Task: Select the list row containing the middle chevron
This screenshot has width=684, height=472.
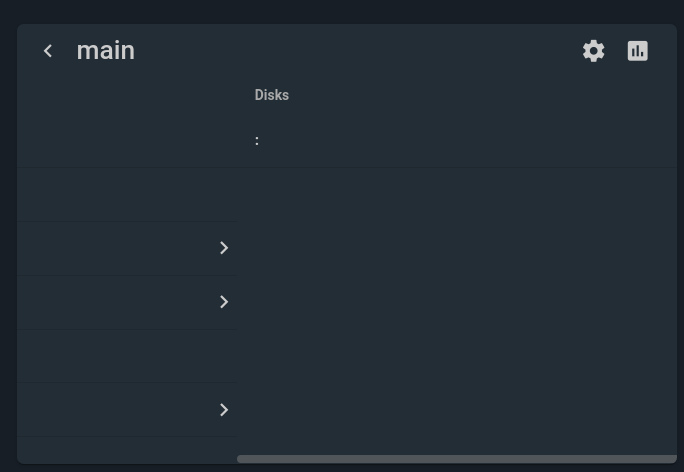Action: click(120, 302)
